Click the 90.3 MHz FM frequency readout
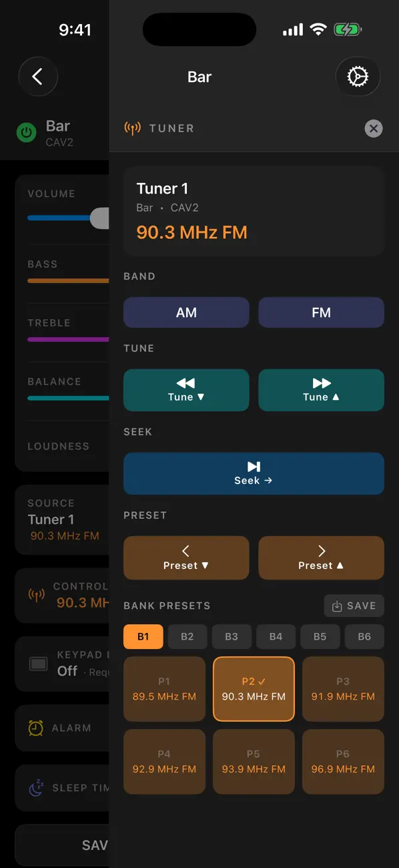This screenshot has height=868, width=399. 192,232
